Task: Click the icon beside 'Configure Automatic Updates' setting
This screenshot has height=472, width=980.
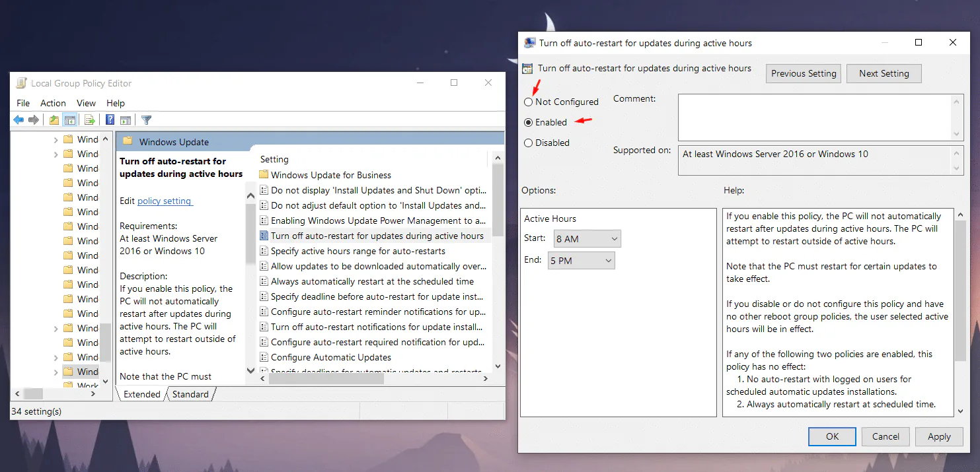Action: pyautogui.click(x=264, y=357)
